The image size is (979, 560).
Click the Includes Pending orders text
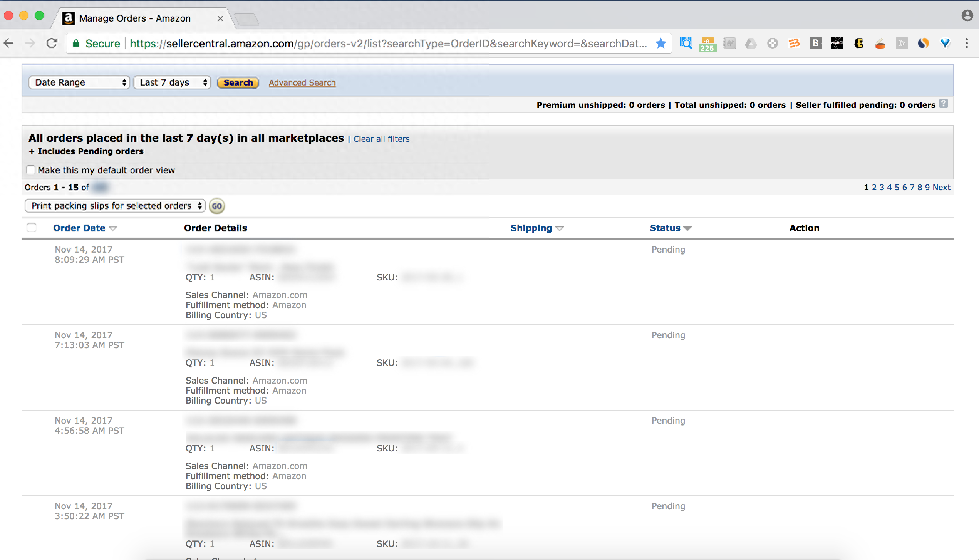point(86,151)
